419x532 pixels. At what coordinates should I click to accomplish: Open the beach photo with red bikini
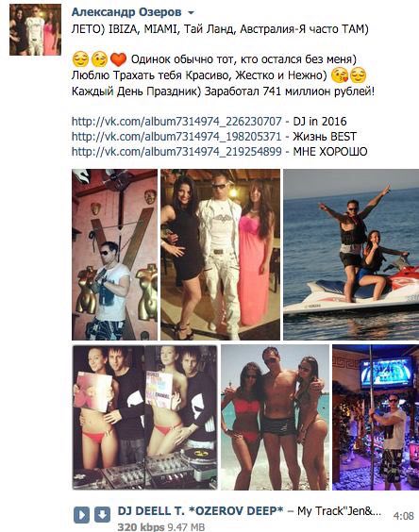tap(275, 418)
